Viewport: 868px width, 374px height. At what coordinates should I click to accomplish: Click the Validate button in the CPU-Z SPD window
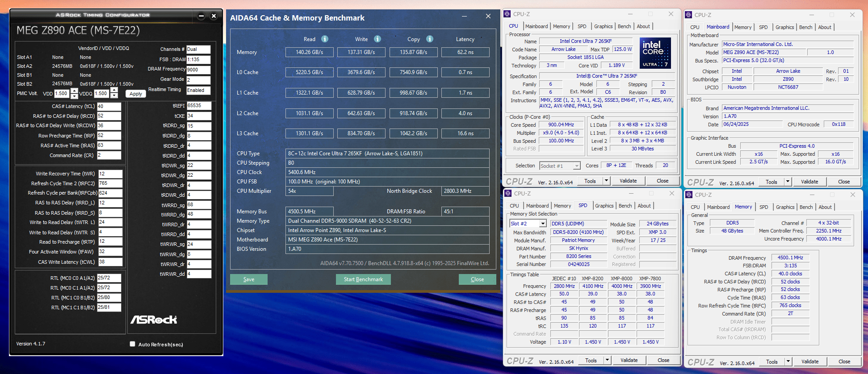click(x=629, y=360)
